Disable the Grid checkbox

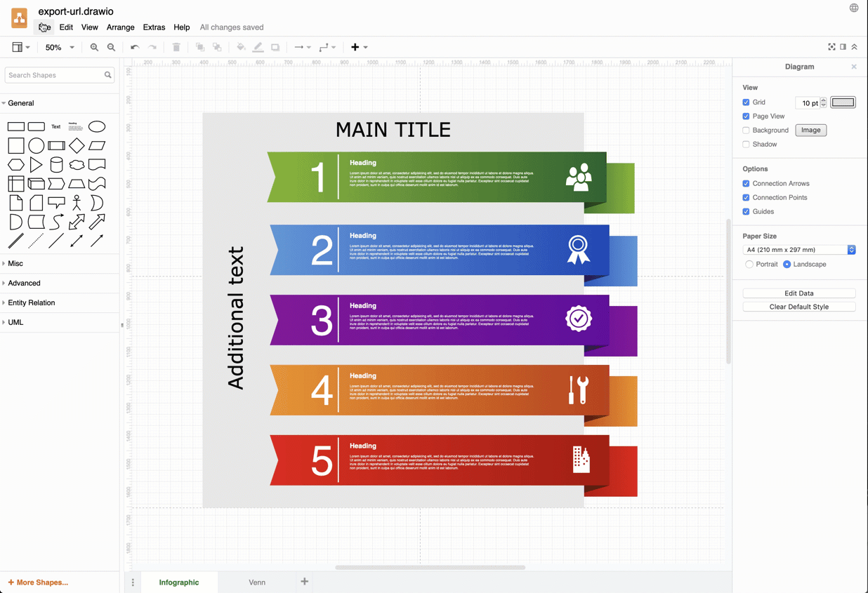coord(746,102)
